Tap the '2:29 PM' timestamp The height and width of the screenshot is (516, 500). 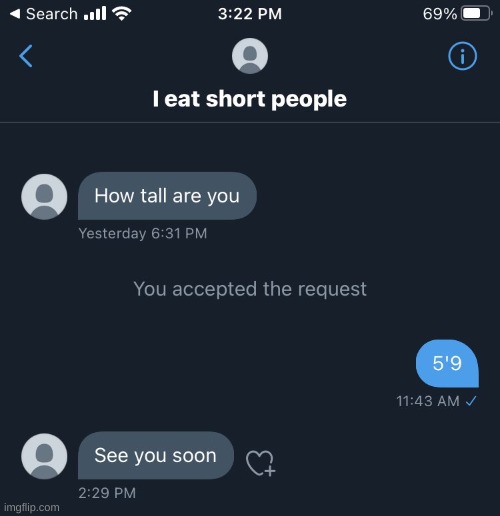(107, 493)
